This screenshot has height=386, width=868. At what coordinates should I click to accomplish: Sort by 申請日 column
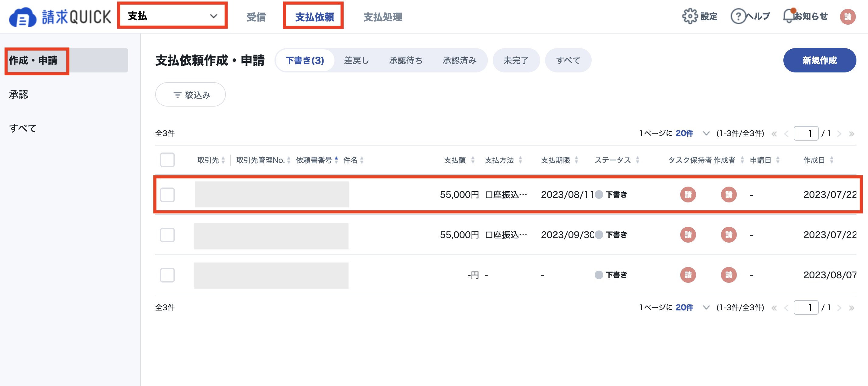pos(778,160)
